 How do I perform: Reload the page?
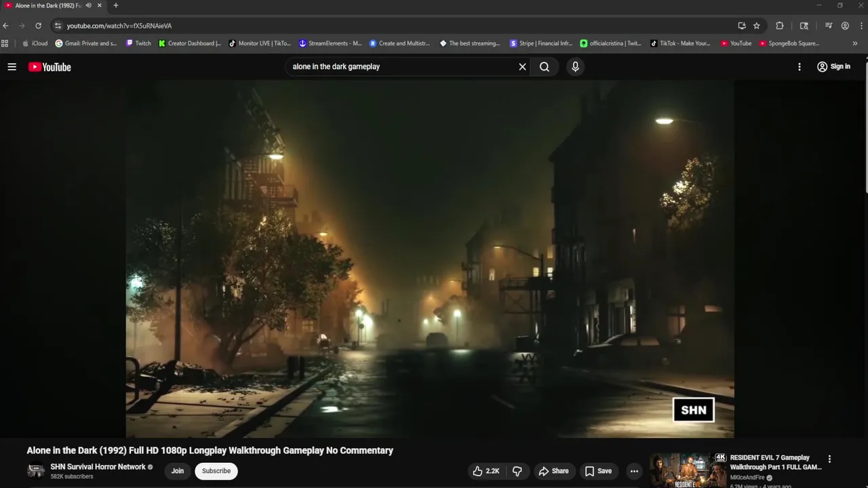click(x=39, y=26)
